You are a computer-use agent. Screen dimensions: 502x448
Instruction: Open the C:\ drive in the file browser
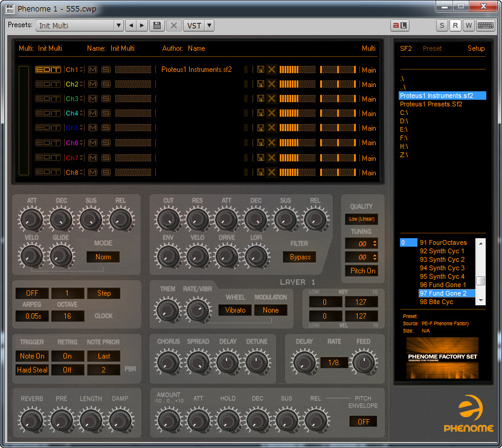coord(404,112)
